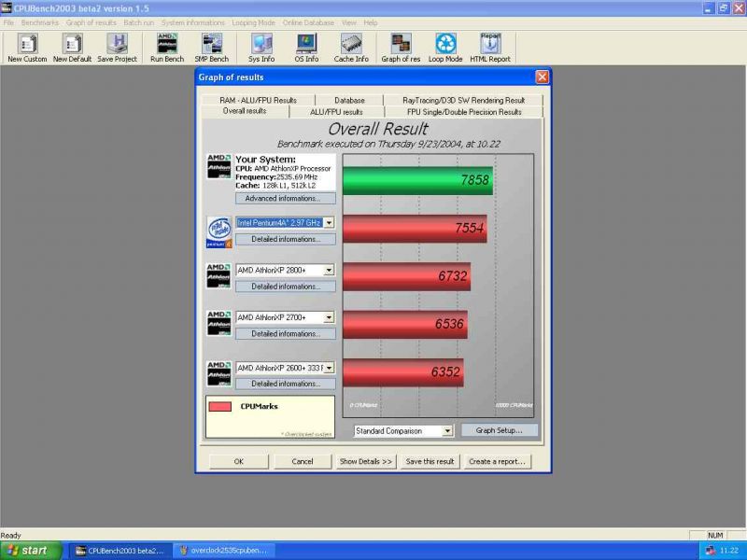Screen dimensions: 747x560
Task: Expand the AMD AthlonXP 2600+ 333 dropdown
Action: [329, 368]
